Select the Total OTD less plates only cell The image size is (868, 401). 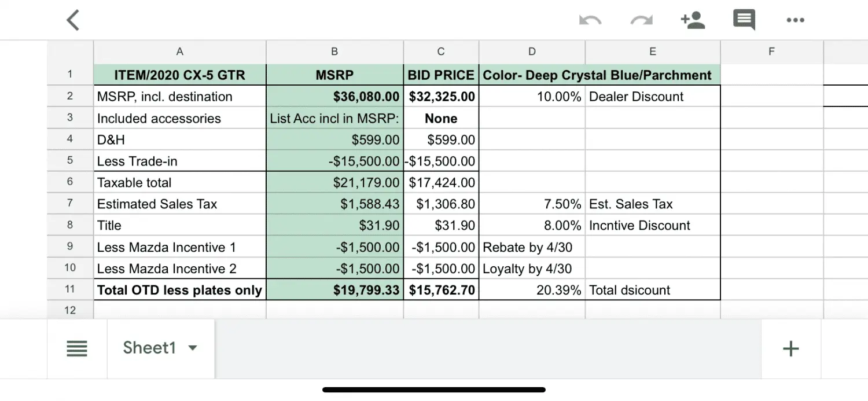coord(179,290)
